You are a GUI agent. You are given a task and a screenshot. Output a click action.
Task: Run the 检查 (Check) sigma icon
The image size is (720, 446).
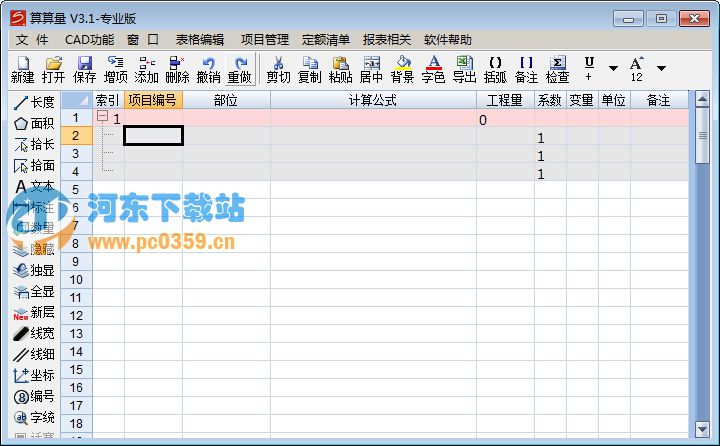click(557, 69)
